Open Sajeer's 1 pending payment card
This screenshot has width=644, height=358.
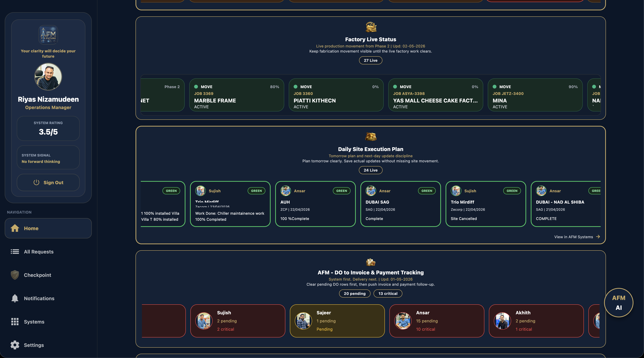pos(337,321)
